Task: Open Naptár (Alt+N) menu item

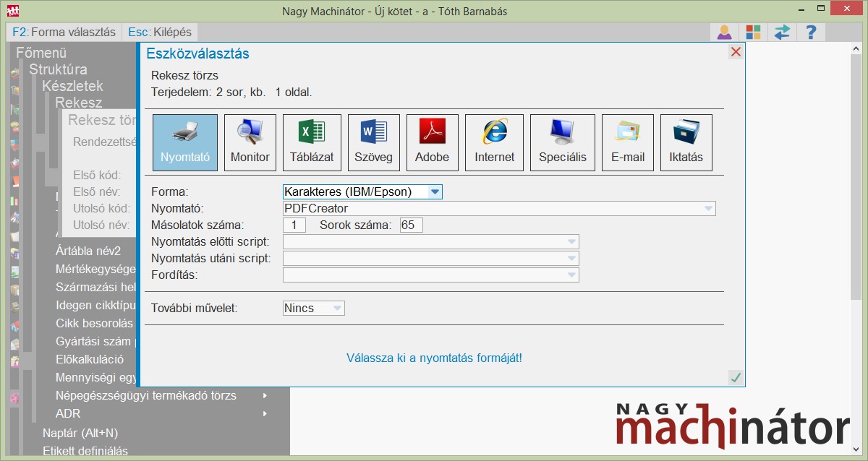Action: click(80, 433)
